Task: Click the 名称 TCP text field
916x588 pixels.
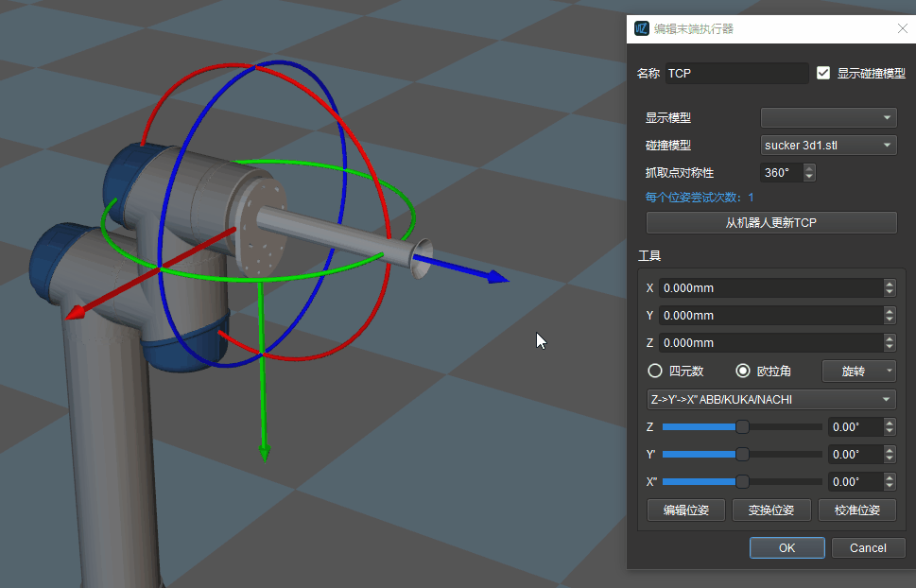Action: 736,74
